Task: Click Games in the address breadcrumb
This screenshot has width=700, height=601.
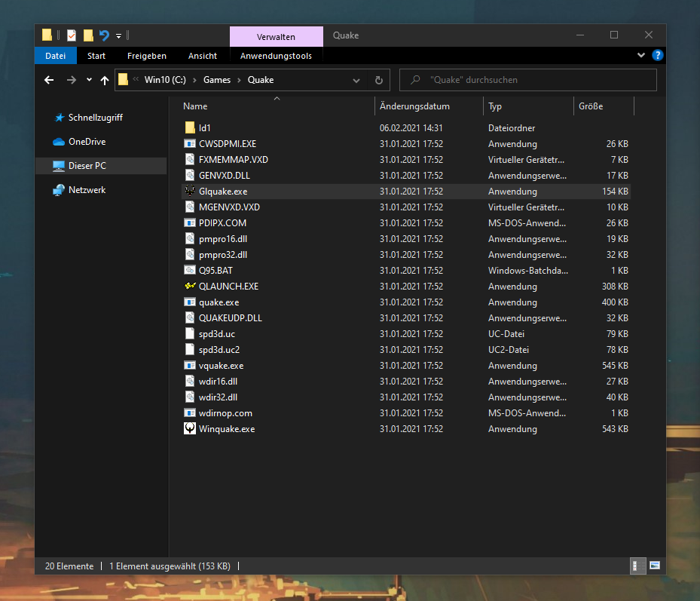Action: (x=217, y=80)
